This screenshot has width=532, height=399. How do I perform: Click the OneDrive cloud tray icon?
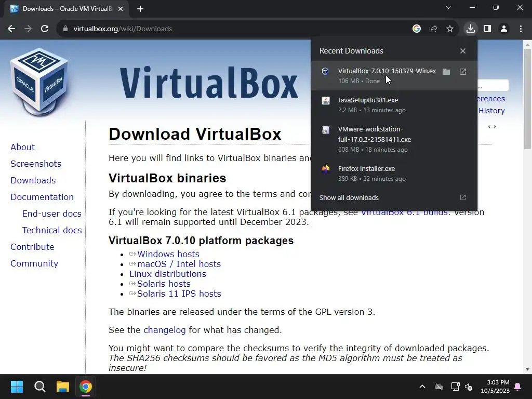439,387
